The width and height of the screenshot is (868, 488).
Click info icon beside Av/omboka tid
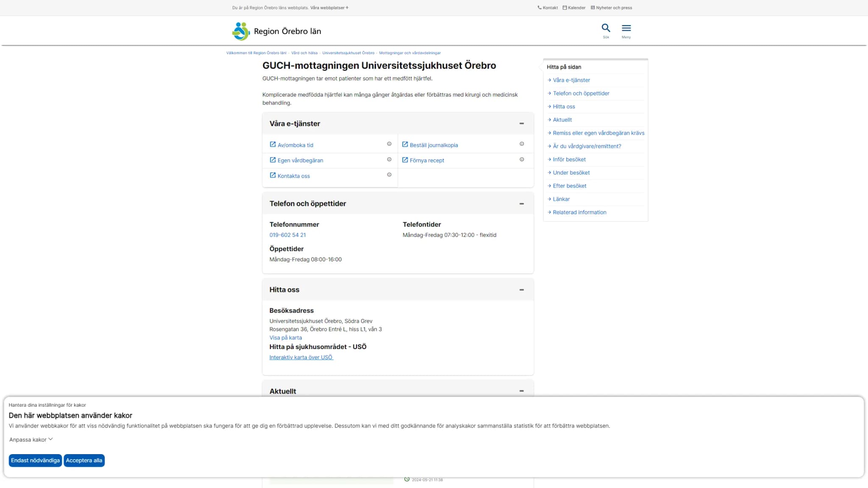tap(389, 144)
